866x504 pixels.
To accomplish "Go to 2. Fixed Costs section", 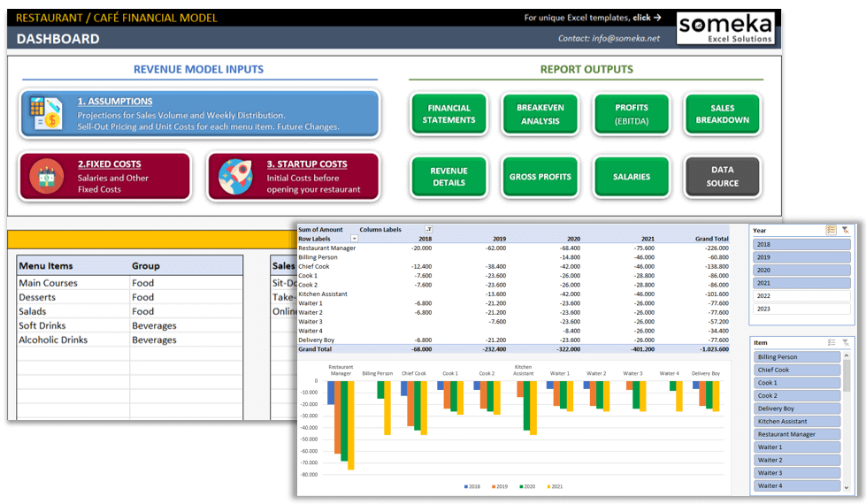I will click(105, 177).
